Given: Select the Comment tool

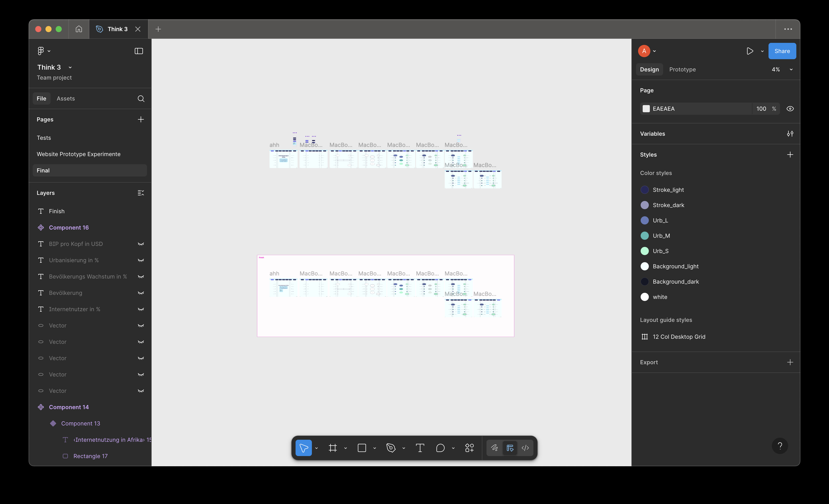Looking at the screenshot, I should [x=440, y=448].
